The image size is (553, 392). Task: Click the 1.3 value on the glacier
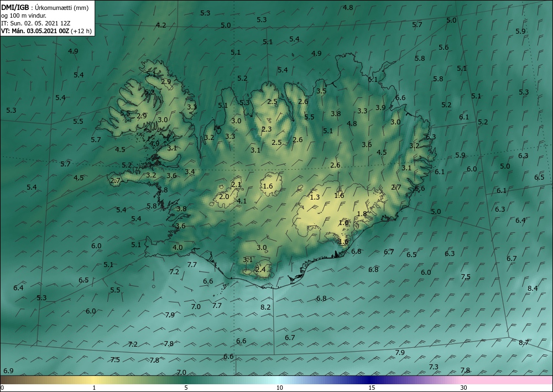(x=315, y=197)
